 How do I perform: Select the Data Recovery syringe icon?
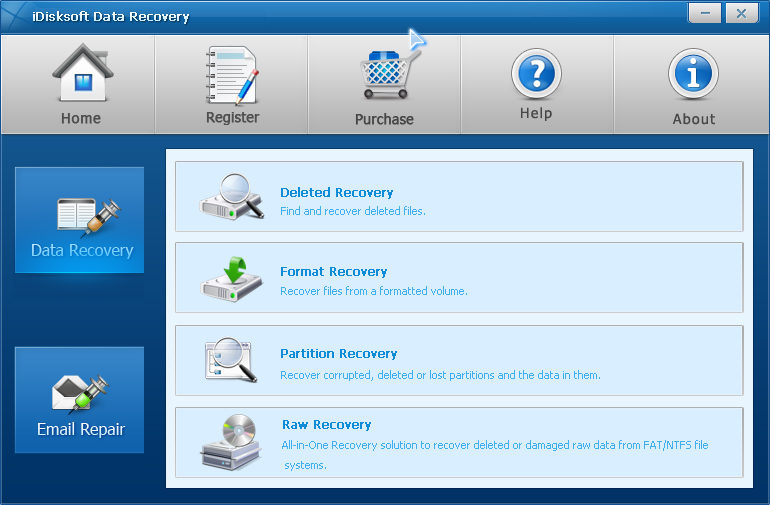(89, 216)
